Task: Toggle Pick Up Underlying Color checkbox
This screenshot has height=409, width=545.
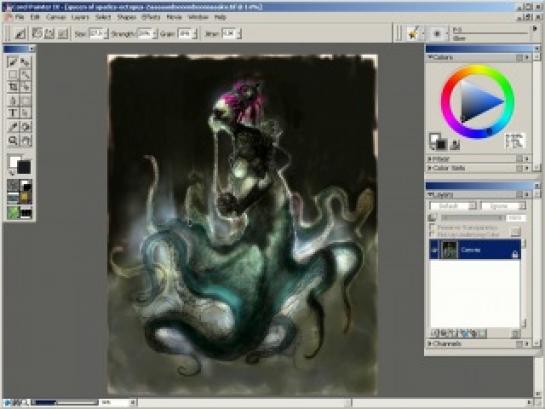Action: pos(432,234)
